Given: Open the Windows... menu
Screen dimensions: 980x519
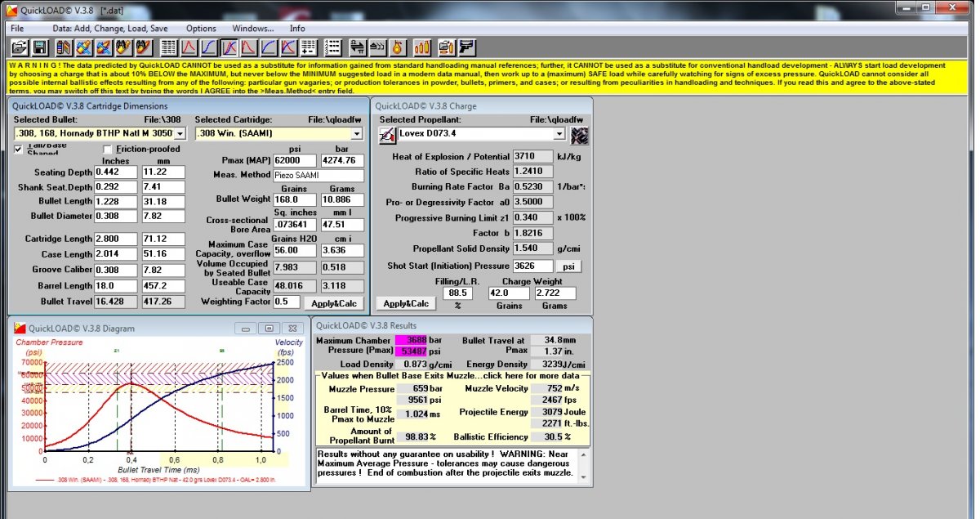Looking at the screenshot, I should pos(252,29).
